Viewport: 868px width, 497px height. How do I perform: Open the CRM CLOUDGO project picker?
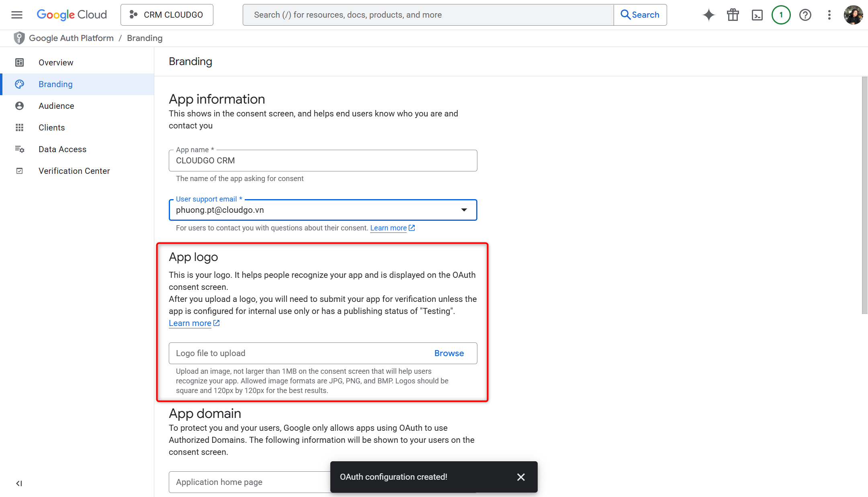166,14
